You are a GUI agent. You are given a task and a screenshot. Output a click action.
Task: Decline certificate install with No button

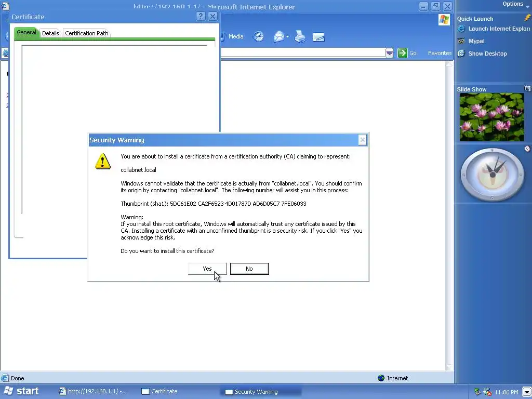pyautogui.click(x=249, y=269)
